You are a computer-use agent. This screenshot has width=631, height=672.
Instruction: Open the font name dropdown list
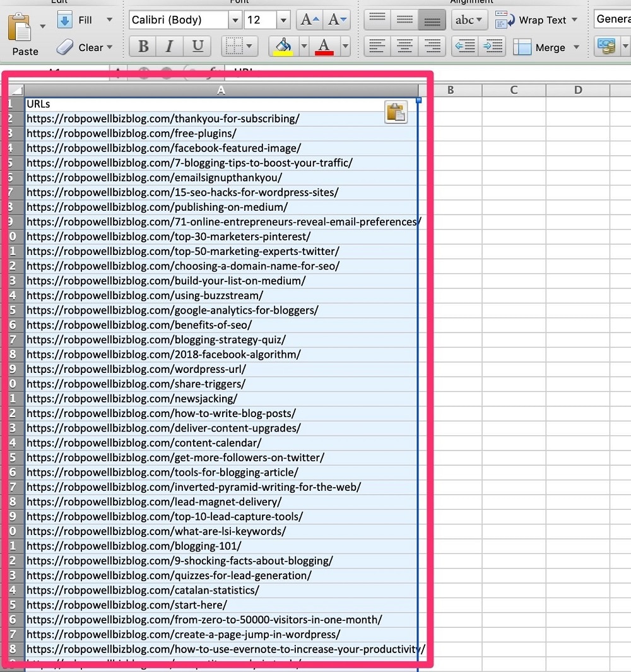click(235, 20)
